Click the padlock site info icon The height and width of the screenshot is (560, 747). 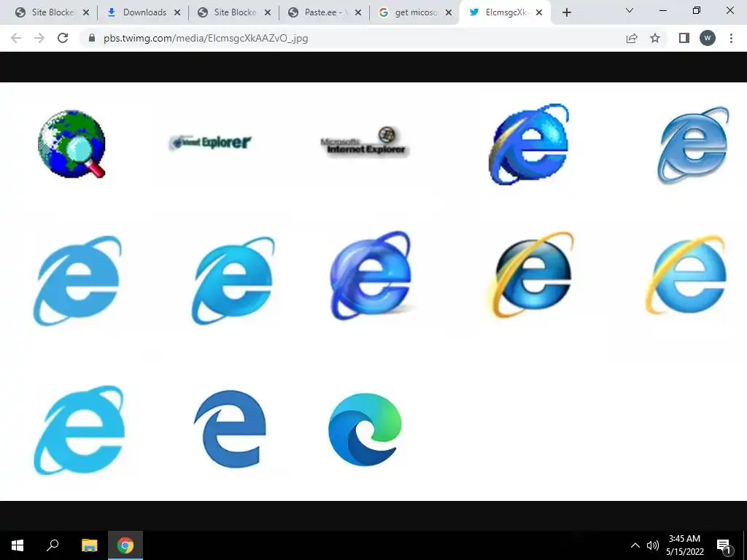coord(92,38)
